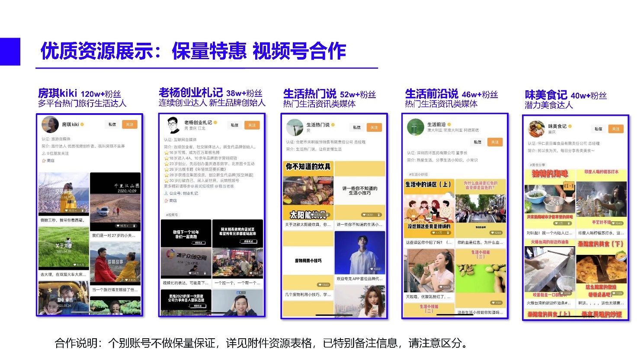Open the 商店 shop icon in 老杨创业札记 profile
The width and height of the screenshot is (644, 362).
click(x=166, y=201)
